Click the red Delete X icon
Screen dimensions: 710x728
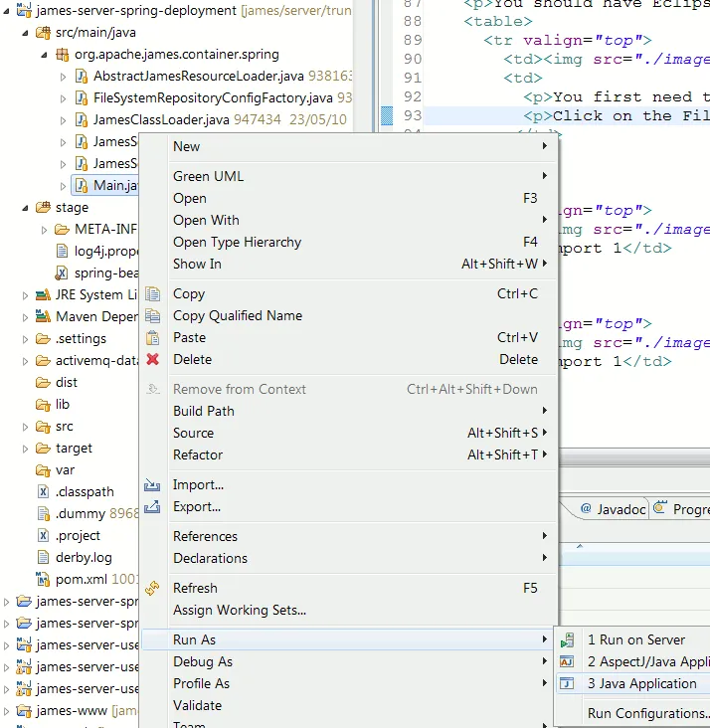click(x=152, y=359)
